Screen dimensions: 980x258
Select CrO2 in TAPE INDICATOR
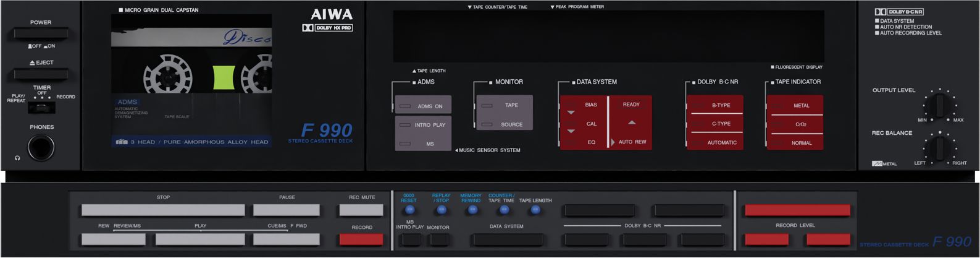pyautogui.click(x=795, y=124)
